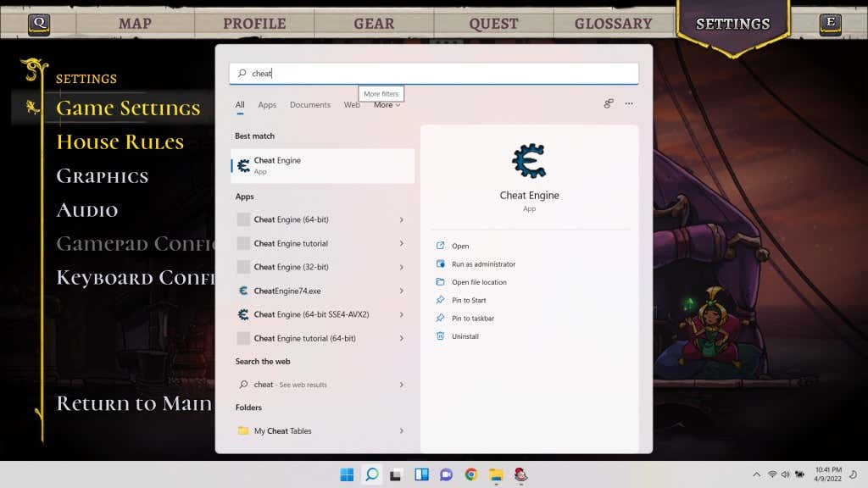868x488 pixels.
Task: Click the Windows Start button
Action: (x=348, y=475)
